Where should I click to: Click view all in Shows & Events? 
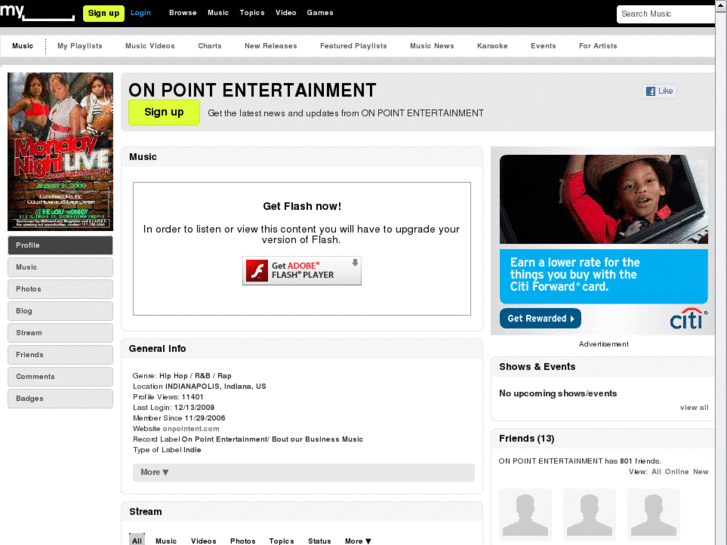(694, 408)
